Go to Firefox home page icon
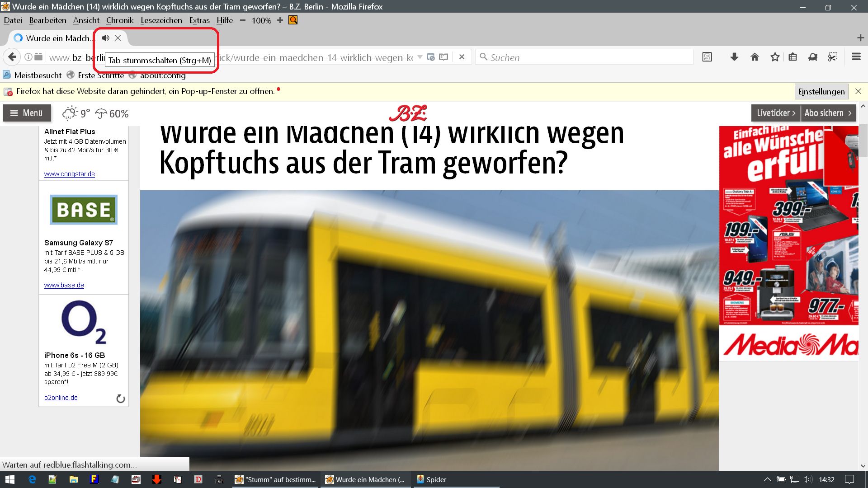 [755, 57]
